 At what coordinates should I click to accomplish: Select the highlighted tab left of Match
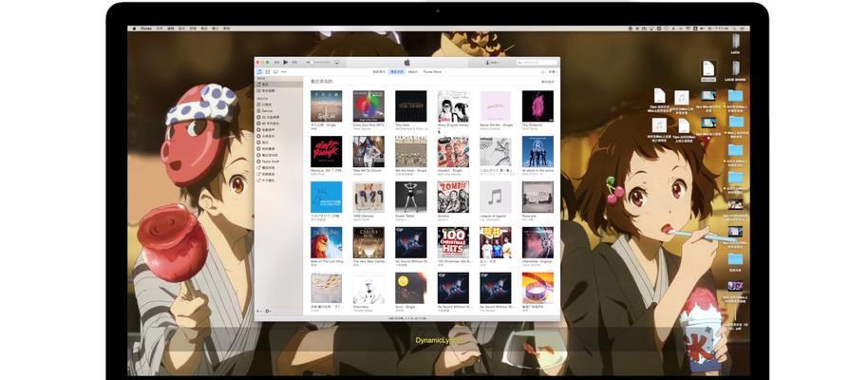tap(396, 71)
